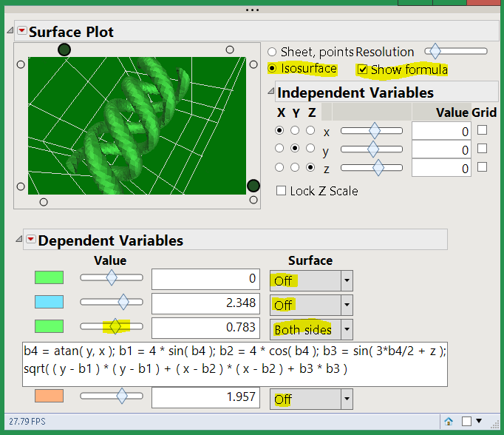This screenshot has height=435, width=504.
Task: Click the three-dot overflow handle at top
Action: click(x=252, y=10)
